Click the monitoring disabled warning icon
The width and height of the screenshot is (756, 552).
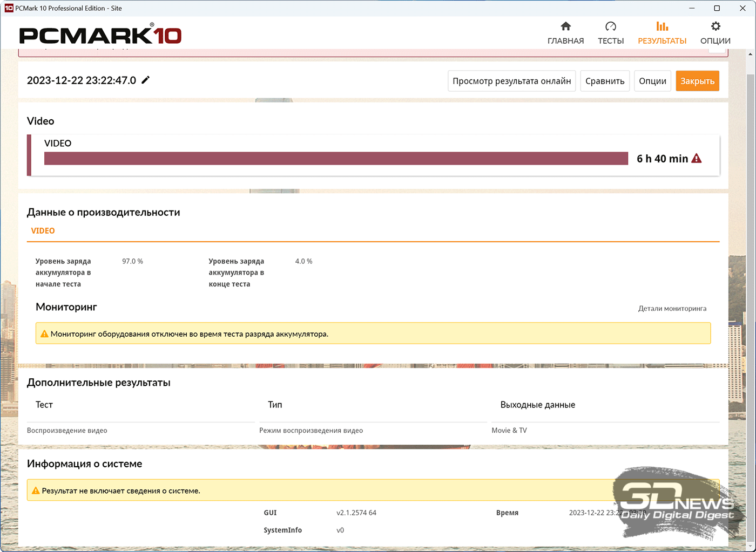click(x=44, y=334)
